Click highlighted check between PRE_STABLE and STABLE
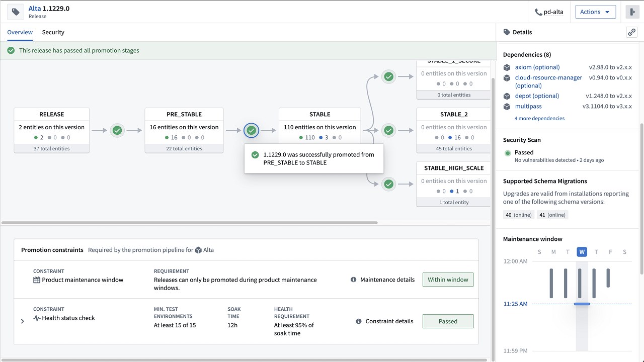Screen dimensions: 644x362 [251, 130]
